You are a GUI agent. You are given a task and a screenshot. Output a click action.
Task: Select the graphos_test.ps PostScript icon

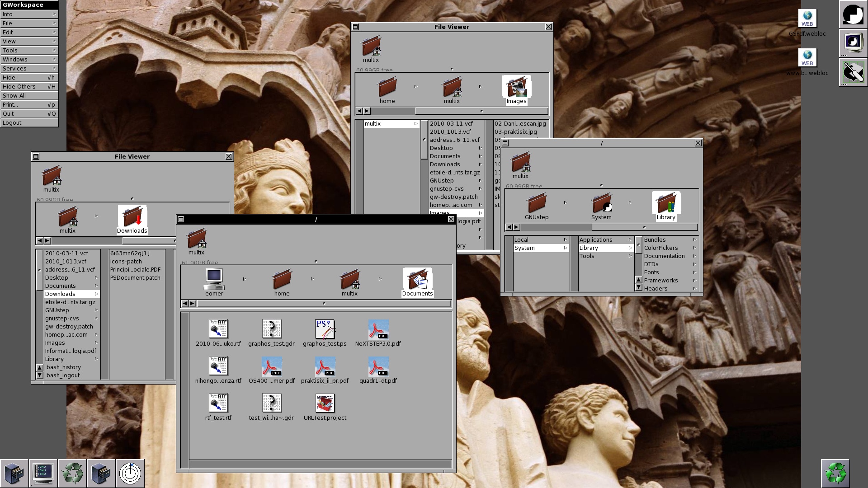click(325, 330)
